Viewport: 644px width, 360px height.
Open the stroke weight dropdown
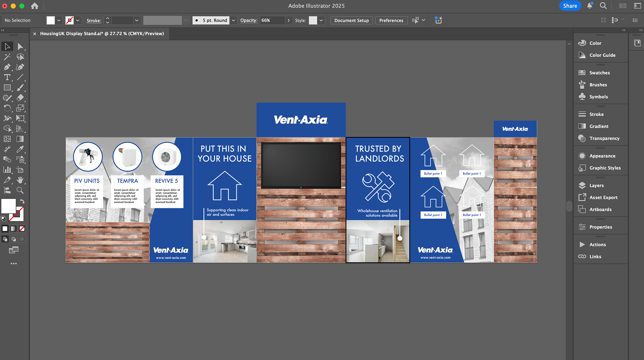tap(137, 20)
